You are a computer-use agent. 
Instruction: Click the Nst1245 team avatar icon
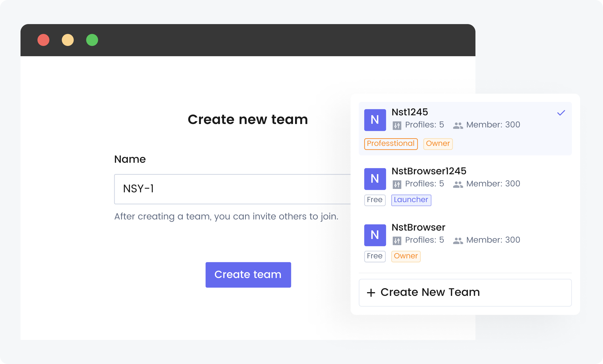375,120
